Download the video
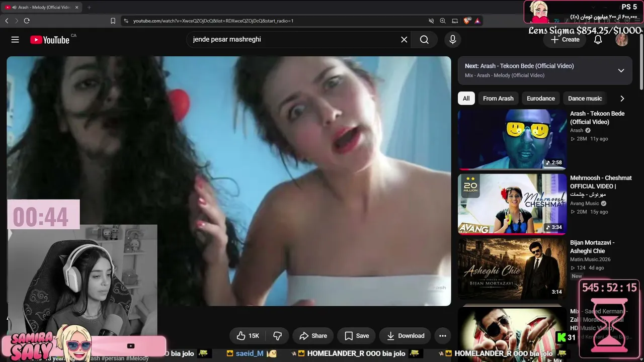644x362 pixels. (x=405, y=336)
